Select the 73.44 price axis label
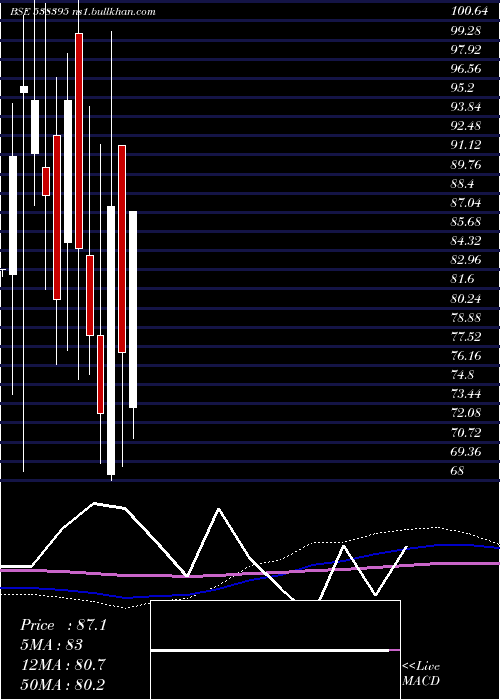Image resolution: width=500 pixels, height=700 pixels. (x=466, y=394)
